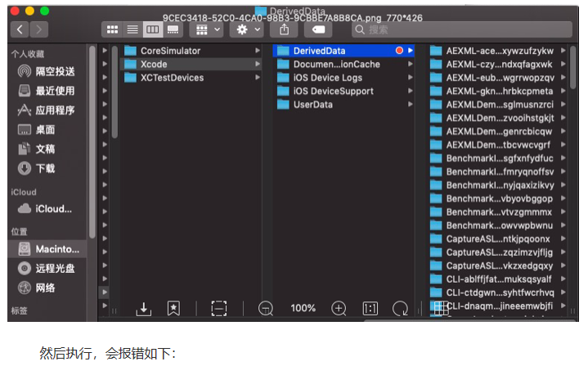The width and height of the screenshot is (588, 366).
Task: Select folder AEXMLDem...sglmusnzrci
Action: (x=497, y=105)
